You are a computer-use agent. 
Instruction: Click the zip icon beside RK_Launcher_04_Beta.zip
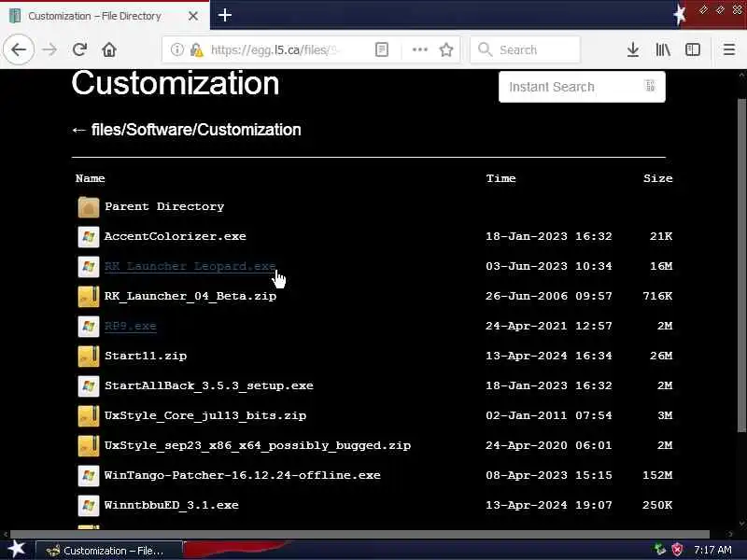89,297
